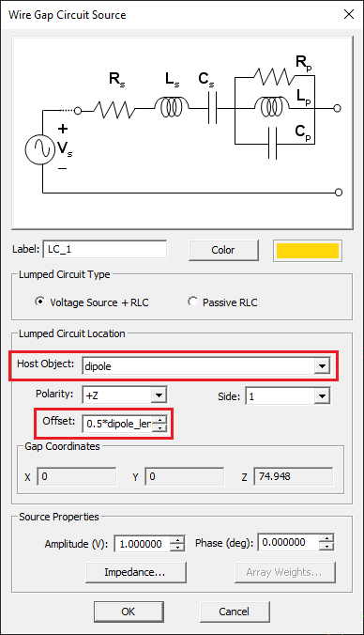Decrease the Offset value with down arrow

[x=161, y=427]
